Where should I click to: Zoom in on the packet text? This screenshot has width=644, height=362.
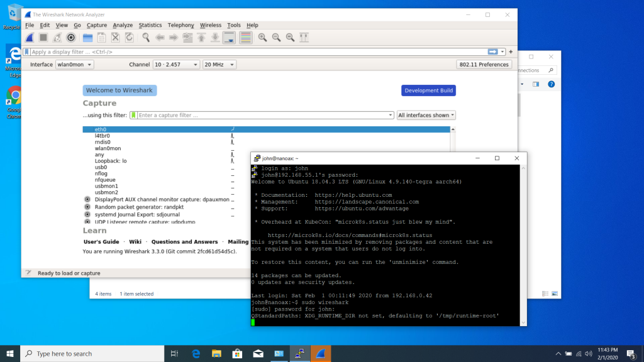[x=262, y=38]
